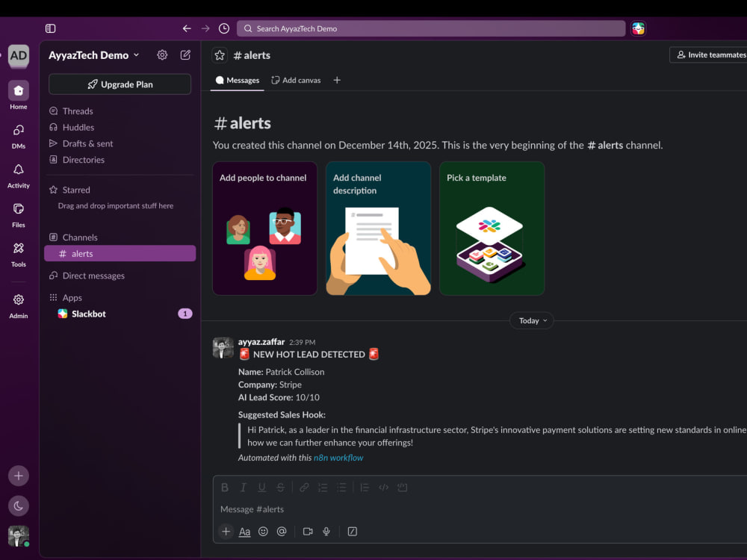Select the AD workspace avatar
747x560 pixels.
click(x=19, y=56)
